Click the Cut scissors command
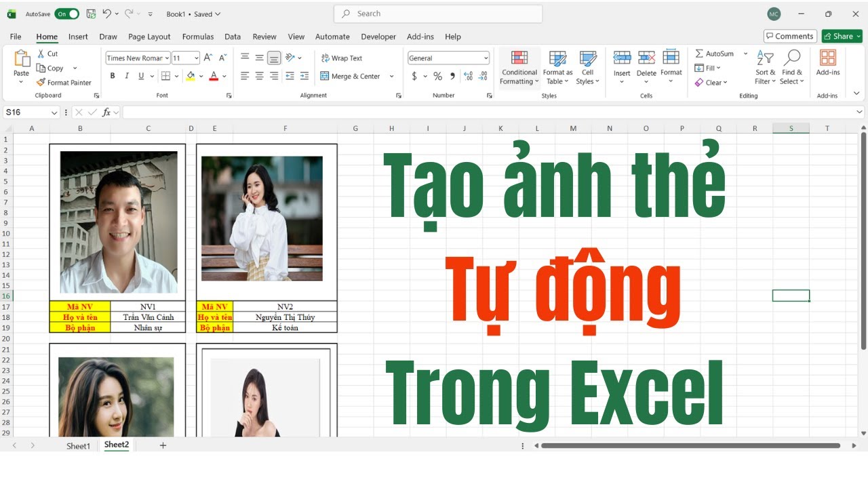868x488 pixels. pos(47,54)
